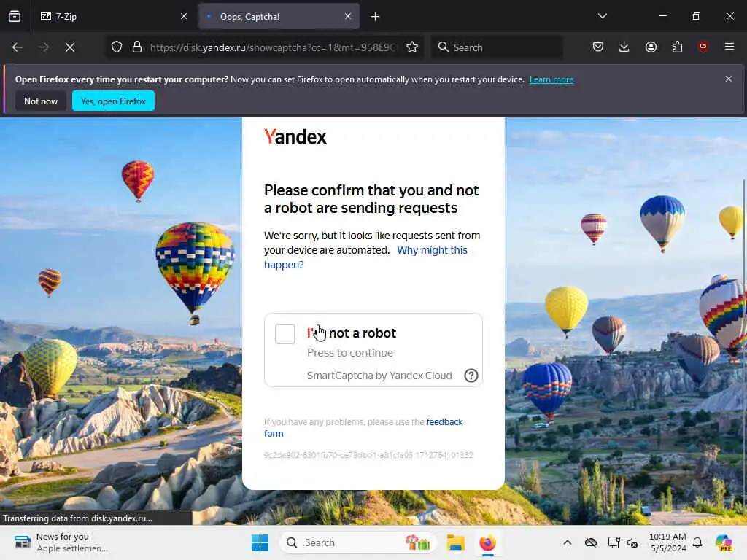Screen dimensions: 747x560
Task: Click the Press to continue text
Action: 350,353
